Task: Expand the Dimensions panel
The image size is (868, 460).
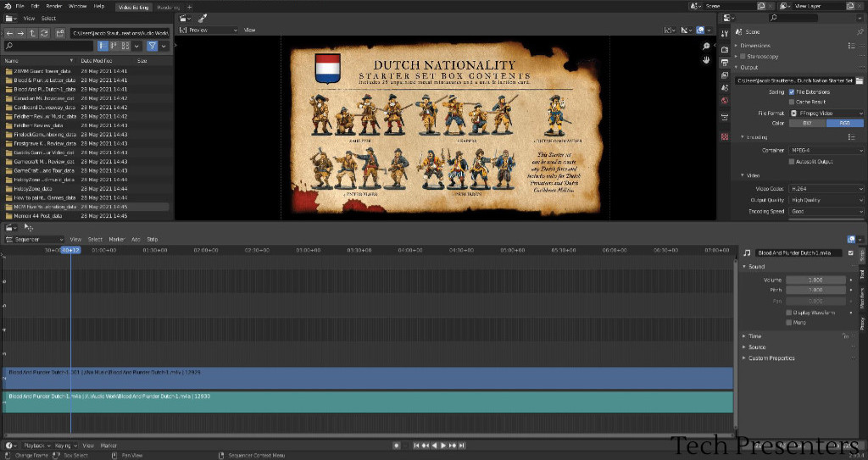Action: click(754, 46)
